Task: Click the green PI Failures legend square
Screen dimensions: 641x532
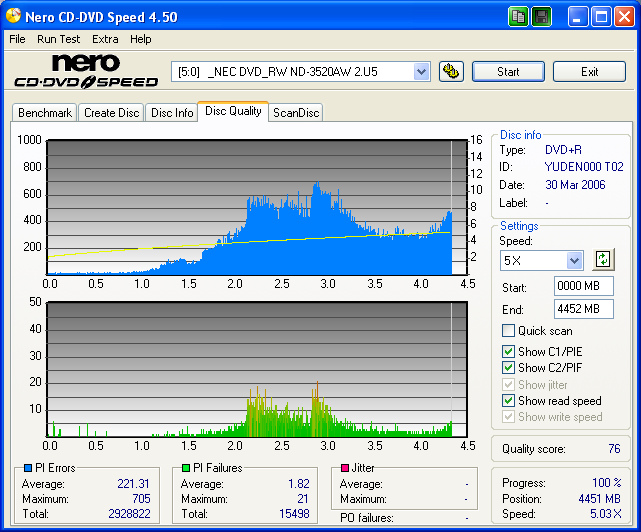Action: tap(186, 468)
